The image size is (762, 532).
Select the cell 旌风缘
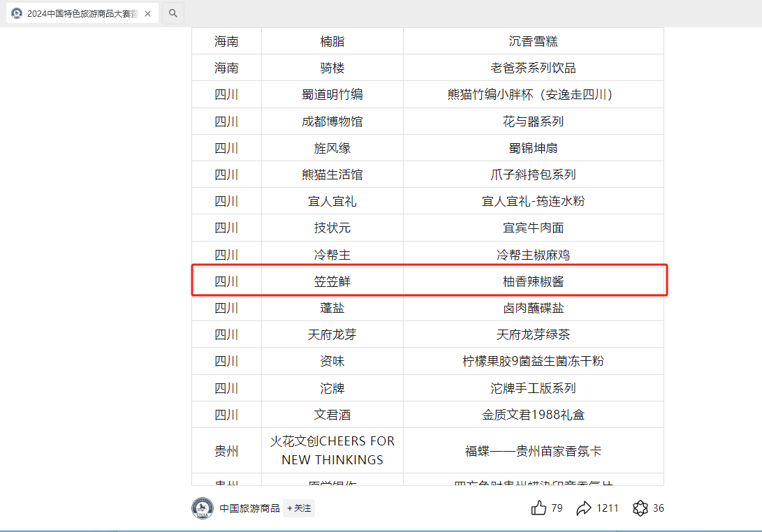332,148
